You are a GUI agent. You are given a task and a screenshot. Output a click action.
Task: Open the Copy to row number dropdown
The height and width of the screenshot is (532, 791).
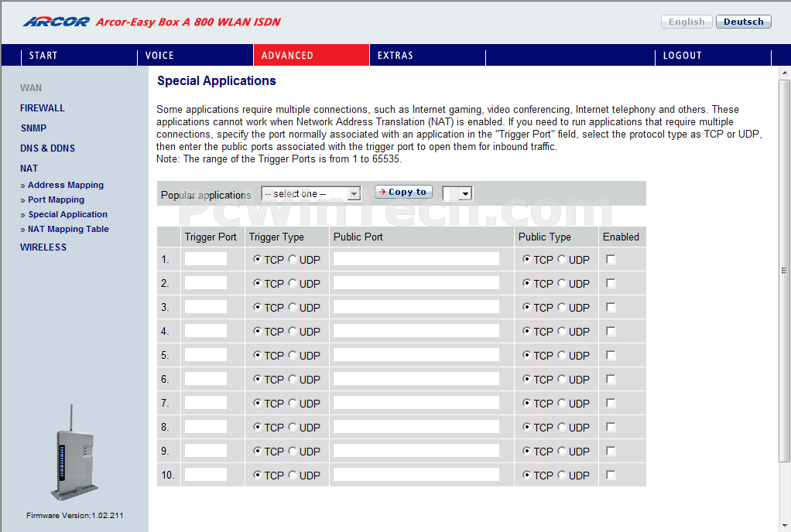click(x=457, y=193)
